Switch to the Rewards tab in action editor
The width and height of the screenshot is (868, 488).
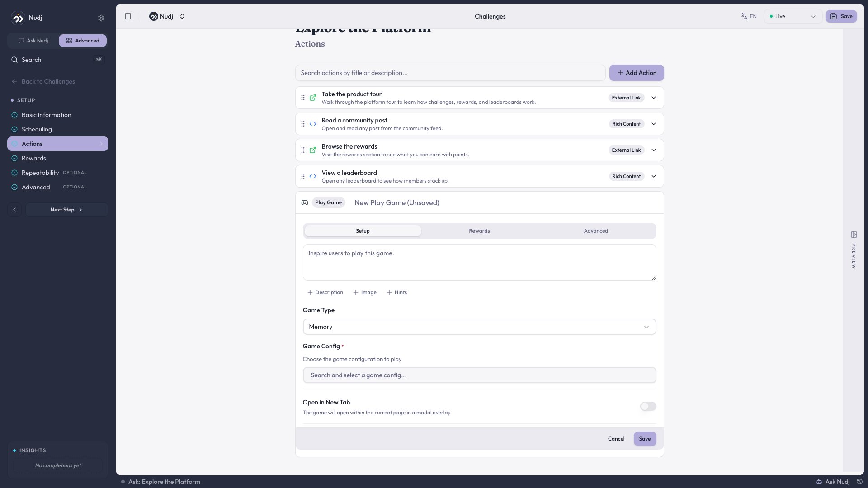[x=479, y=231]
